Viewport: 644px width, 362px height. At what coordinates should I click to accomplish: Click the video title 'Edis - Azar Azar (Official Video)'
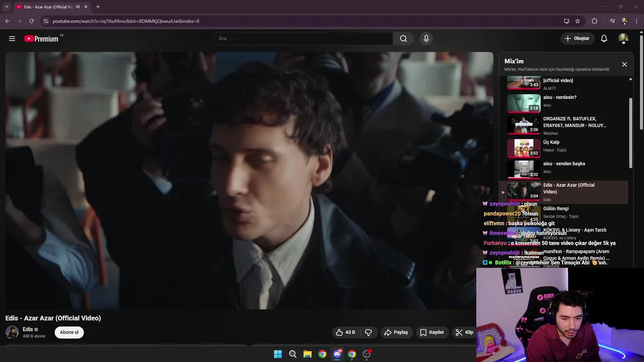[53, 318]
